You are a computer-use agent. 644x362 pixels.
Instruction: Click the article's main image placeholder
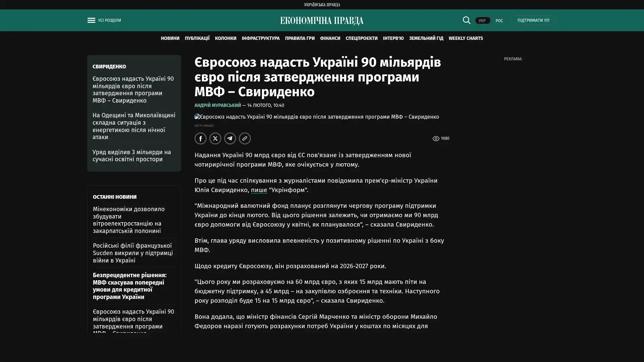[316, 117]
